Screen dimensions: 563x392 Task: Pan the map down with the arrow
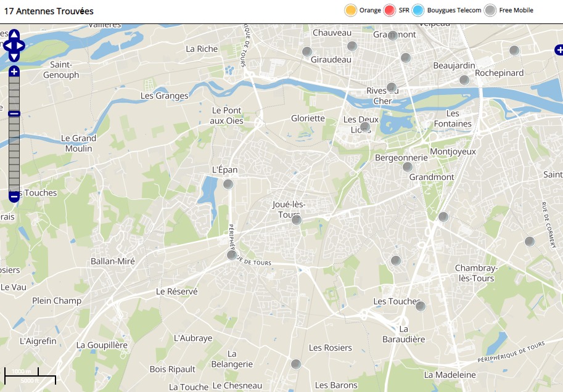14,57
